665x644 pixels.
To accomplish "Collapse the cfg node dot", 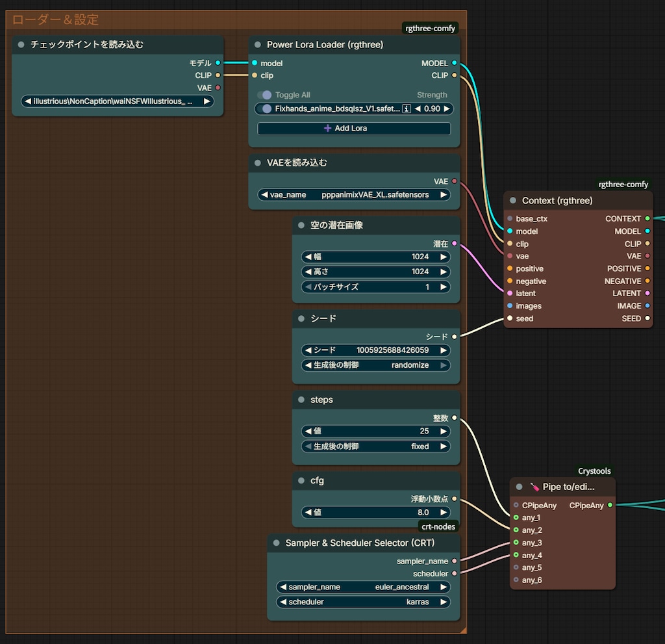I will pos(301,480).
